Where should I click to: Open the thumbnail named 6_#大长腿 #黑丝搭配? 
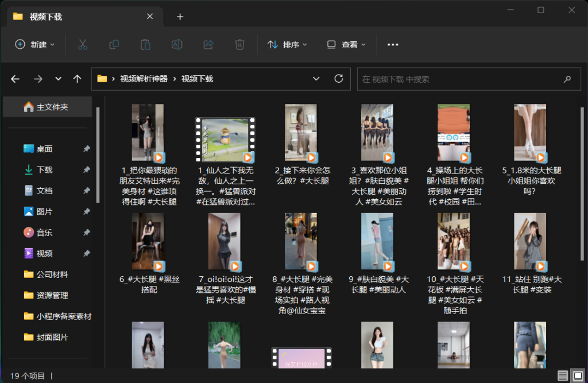148,241
